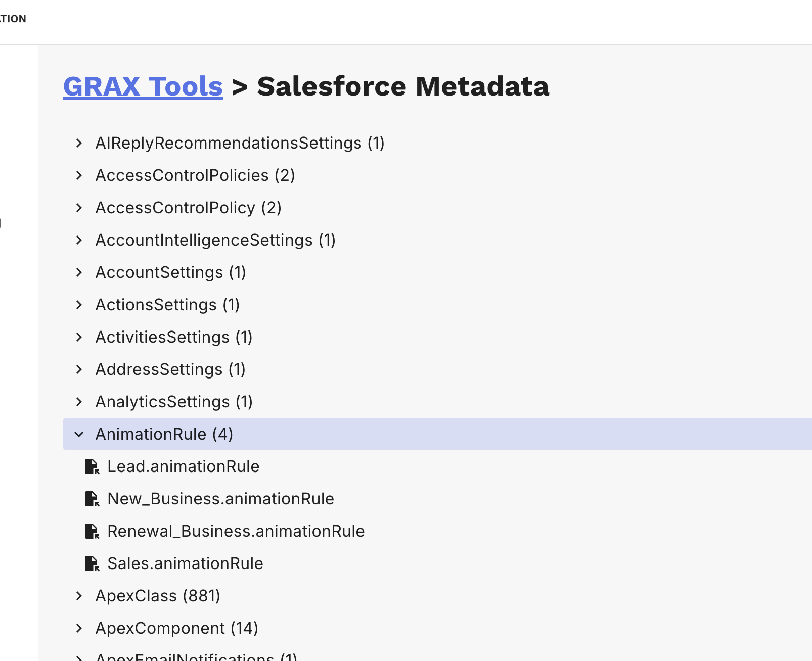Viewport: 812px width, 661px height.
Task: Open the Lead.animationRule file
Action: coord(183,466)
